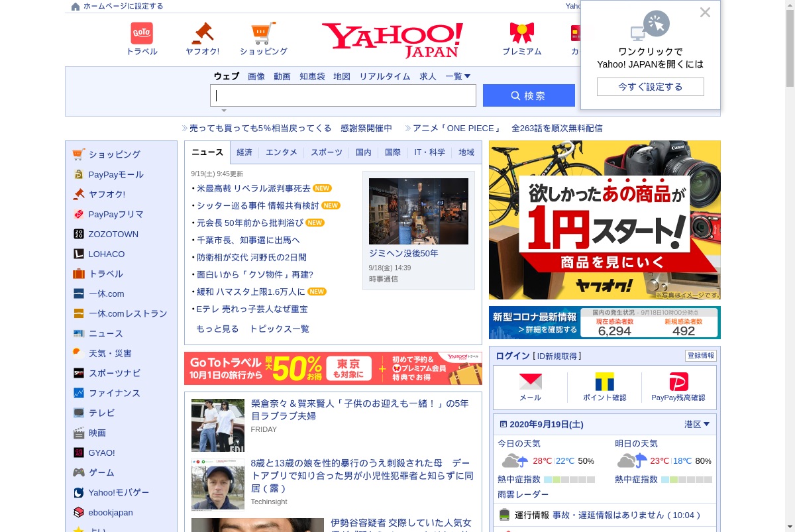The image size is (795, 532).
Task: Switch to the 国内 news tab
Action: 364,152
